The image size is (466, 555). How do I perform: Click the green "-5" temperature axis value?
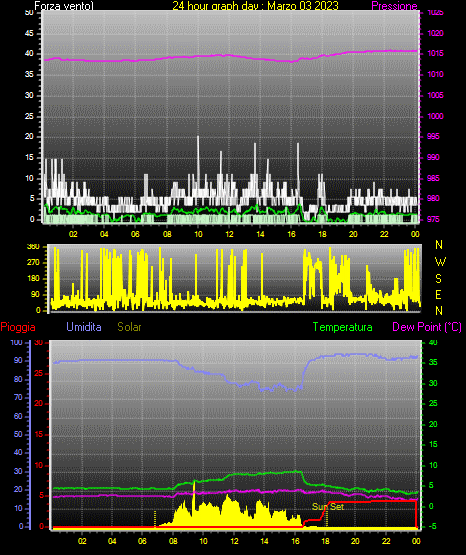[432, 526]
